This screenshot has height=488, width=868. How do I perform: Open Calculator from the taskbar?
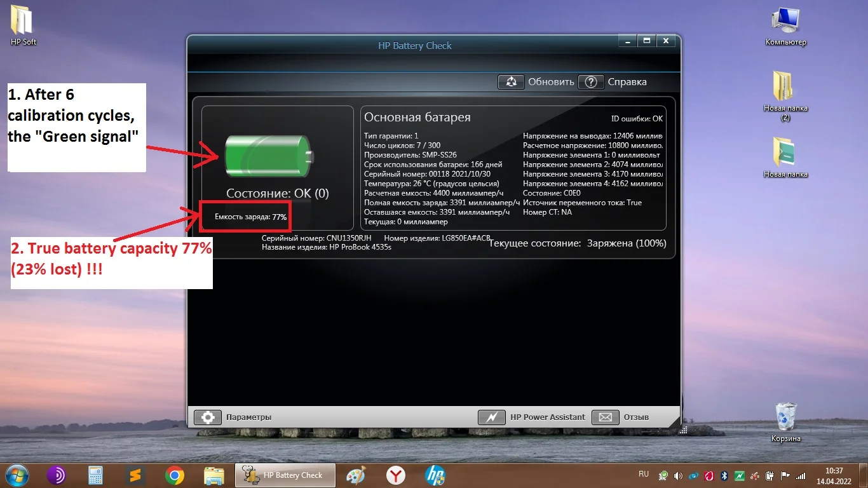point(95,475)
